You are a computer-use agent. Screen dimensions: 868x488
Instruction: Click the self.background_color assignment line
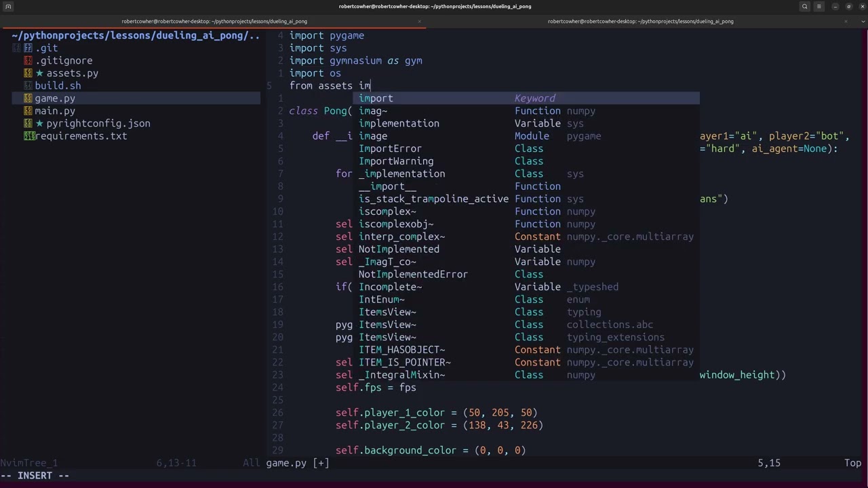[x=431, y=450]
